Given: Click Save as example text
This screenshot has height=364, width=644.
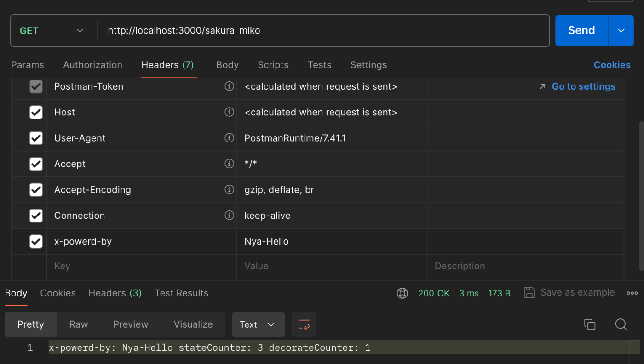Looking at the screenshot, I should click(577, 292).
